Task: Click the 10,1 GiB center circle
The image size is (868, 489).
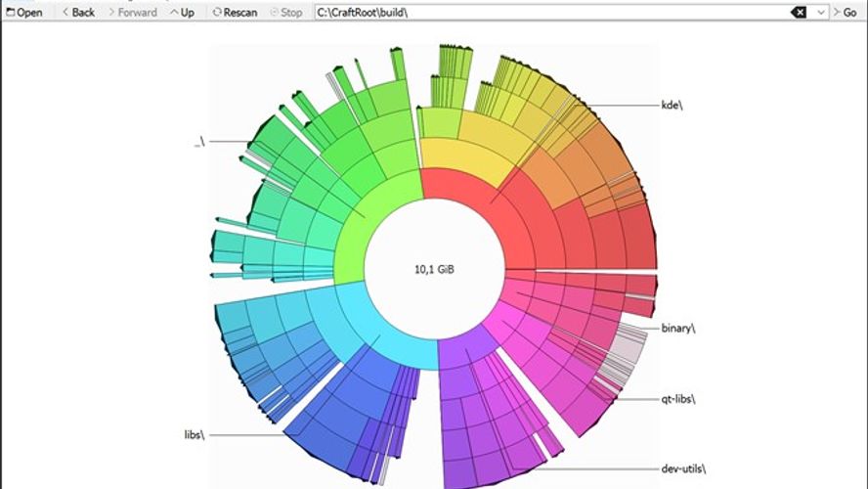Action: 435,269
